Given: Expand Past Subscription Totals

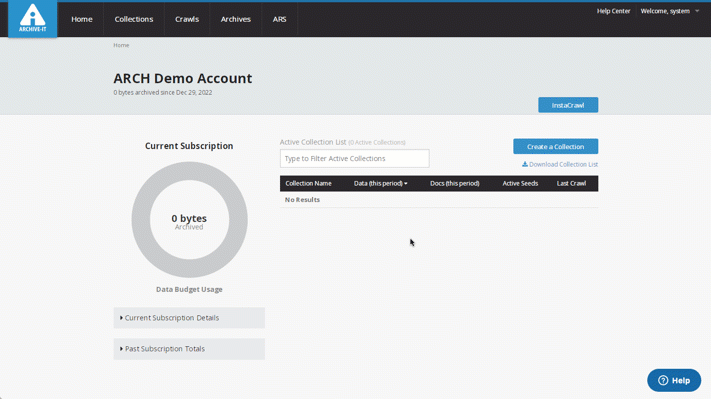Looking at the screenshot, I should tap(189, 349).
